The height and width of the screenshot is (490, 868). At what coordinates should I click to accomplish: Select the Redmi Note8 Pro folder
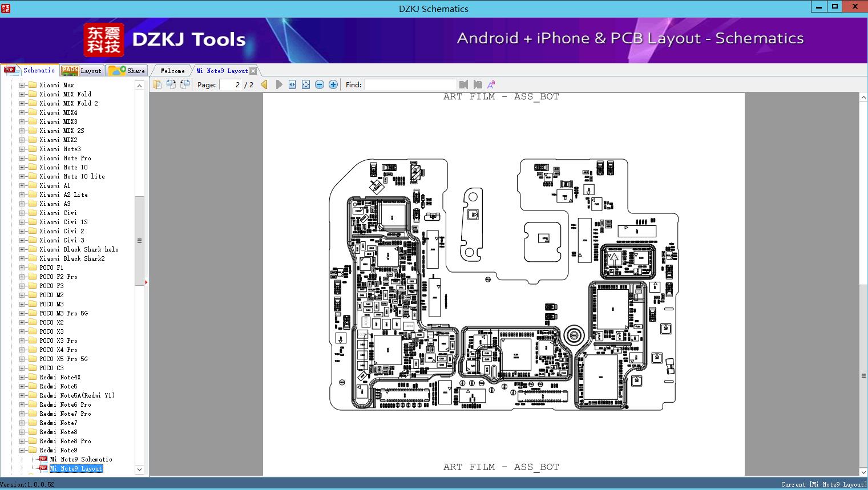(x=65, y=441)
